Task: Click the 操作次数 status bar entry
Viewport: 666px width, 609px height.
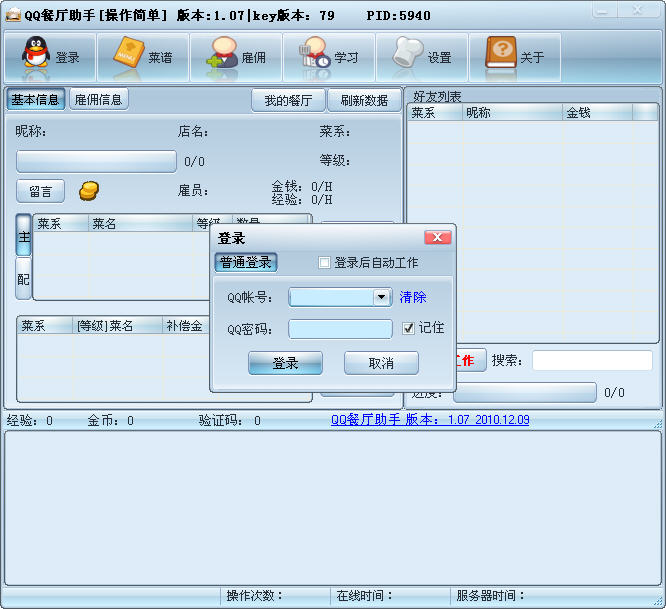Action: (x=275, y=595)
